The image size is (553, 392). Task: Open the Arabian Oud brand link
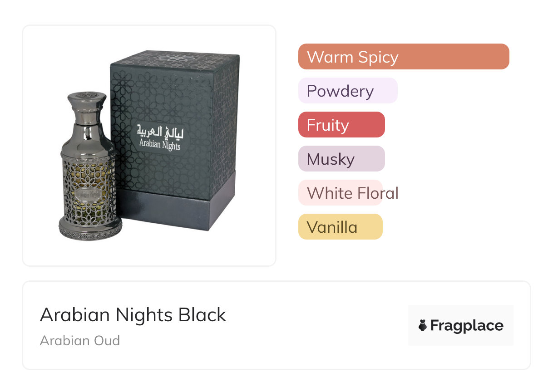[80, 340]
